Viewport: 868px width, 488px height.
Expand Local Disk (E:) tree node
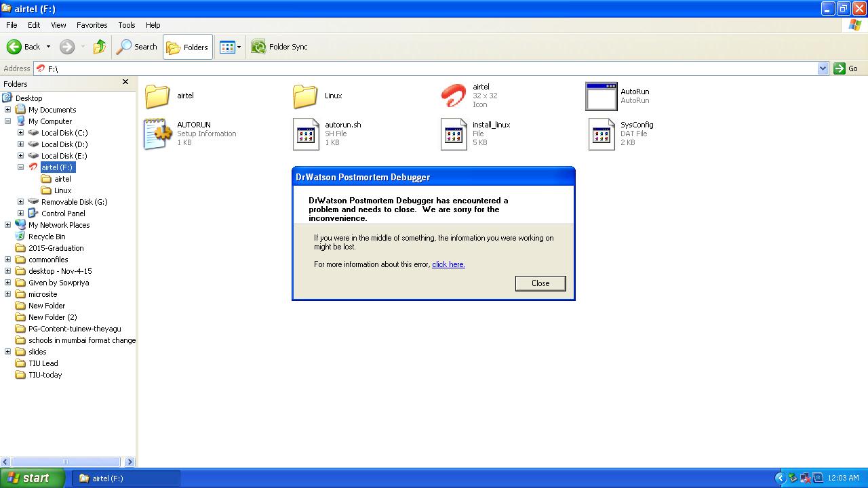(20, 156)
